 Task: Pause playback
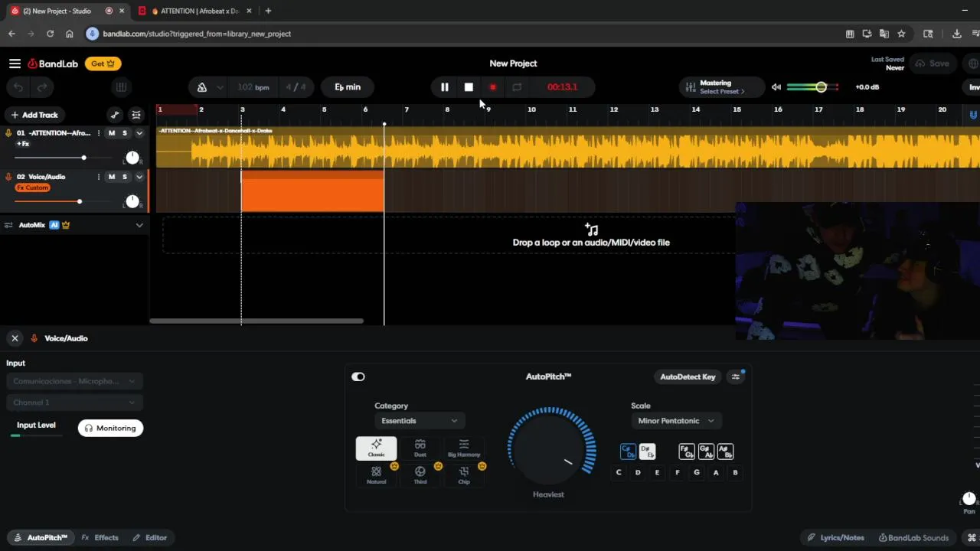(444, 87)
